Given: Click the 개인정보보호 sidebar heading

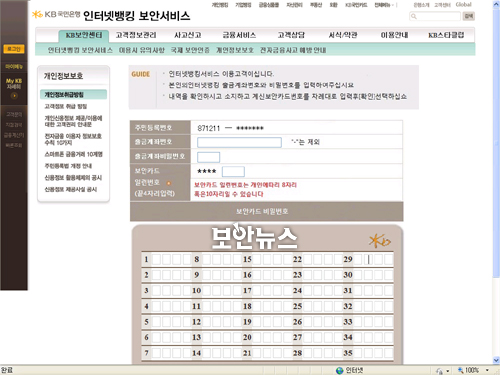Looking at the screenshot, I should [63, 76].
